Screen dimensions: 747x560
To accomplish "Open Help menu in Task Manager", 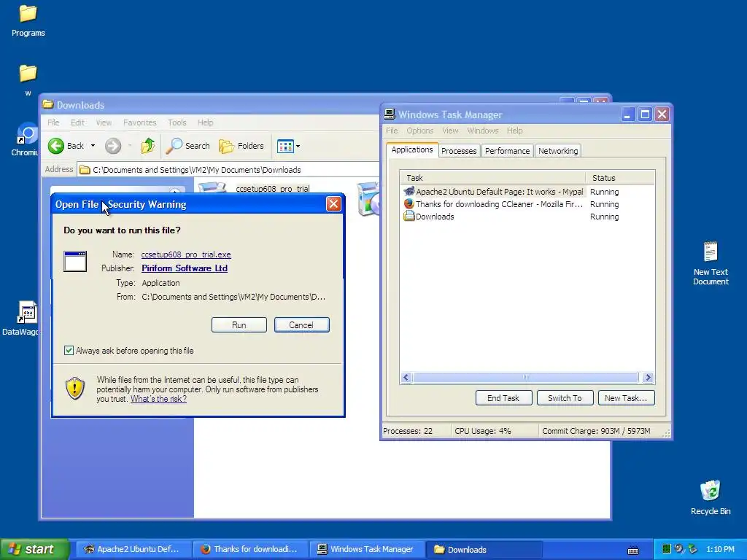I will (x=514, y=131).
